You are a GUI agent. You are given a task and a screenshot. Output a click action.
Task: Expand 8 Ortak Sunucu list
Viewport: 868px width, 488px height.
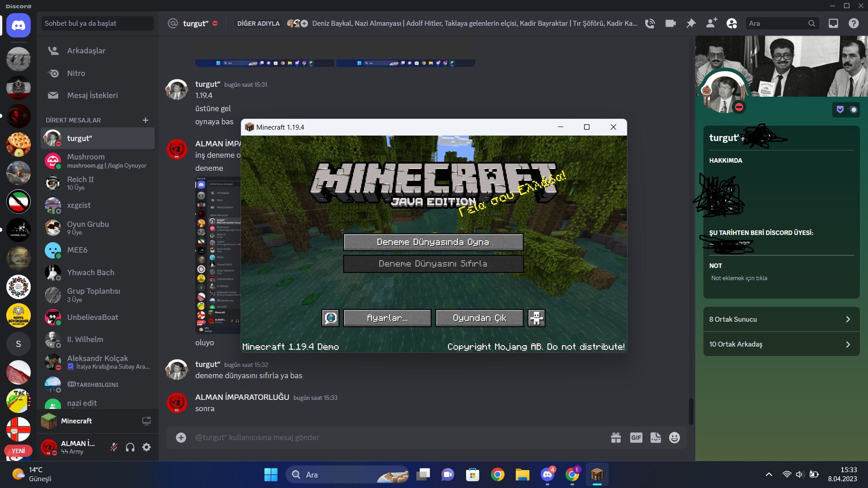point(781,319)
